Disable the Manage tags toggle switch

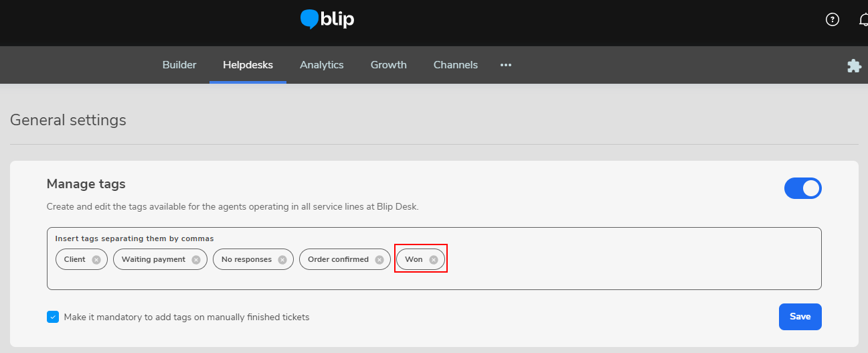[x=802, y=188]
